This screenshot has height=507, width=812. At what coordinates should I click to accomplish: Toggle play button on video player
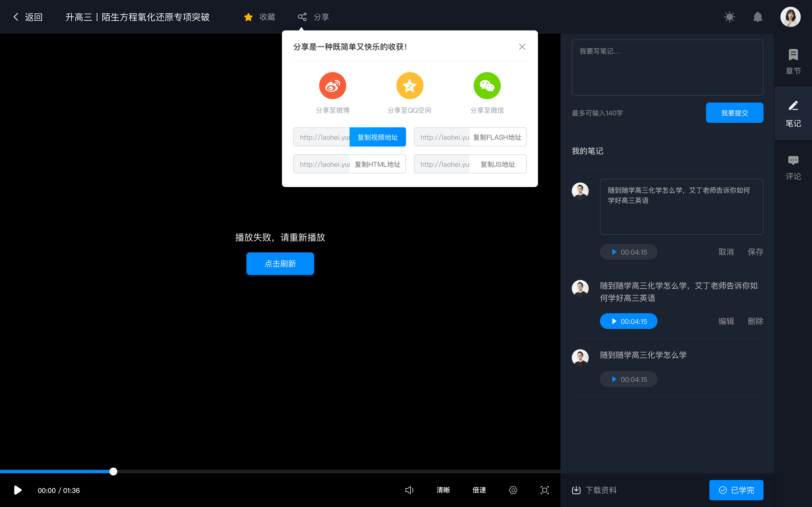point(17,490)
